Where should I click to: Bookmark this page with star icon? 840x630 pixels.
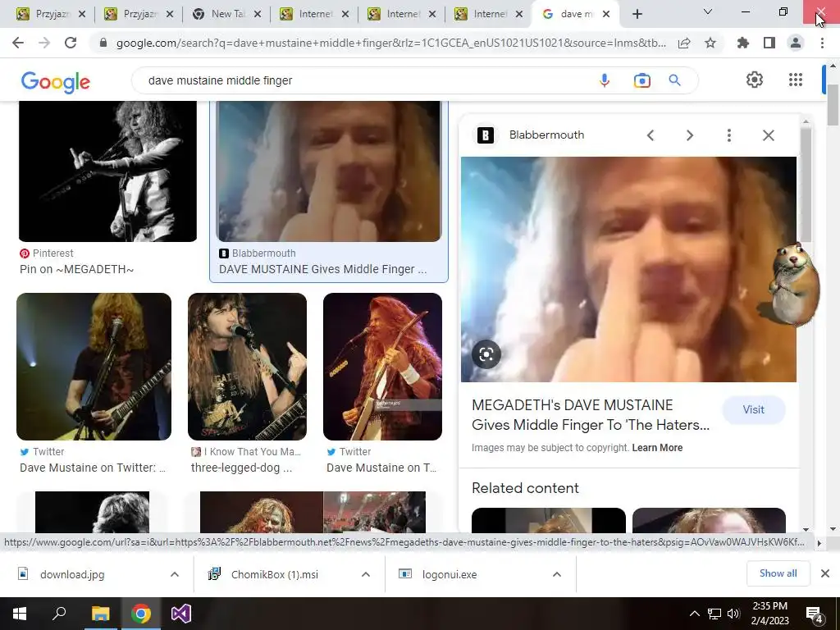710,43
